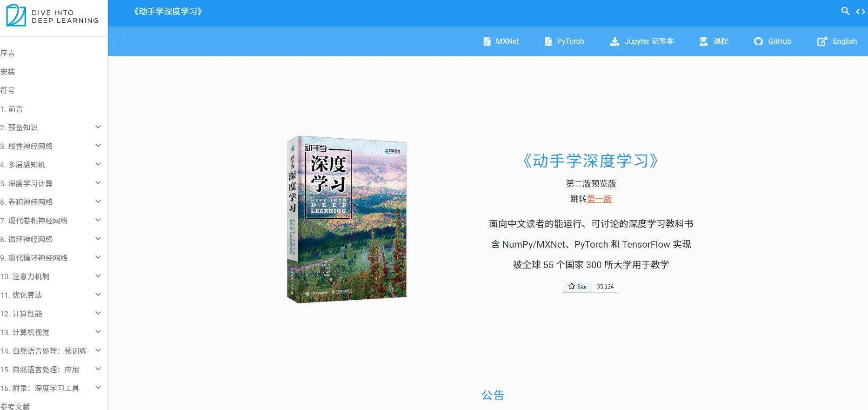Go to chapter 5. 深度学习计算 text
868x410 pixels.
coord(27,183)
